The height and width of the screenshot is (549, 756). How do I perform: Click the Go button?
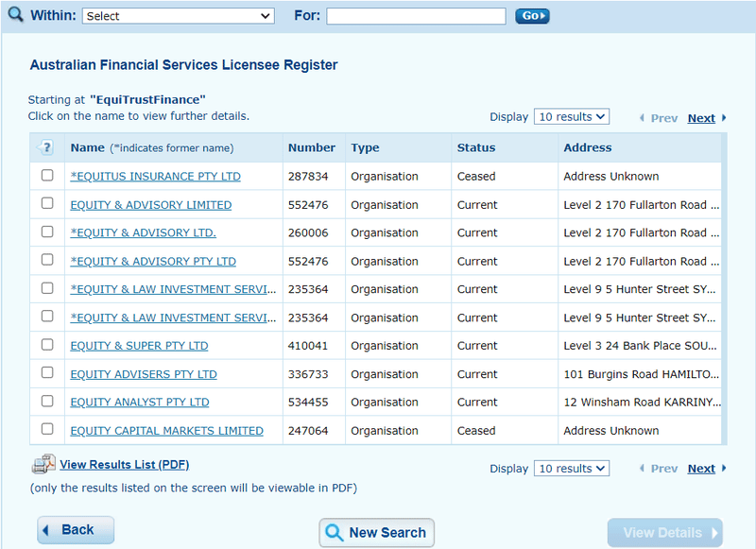pyautogui.click(x=532, y=16)
